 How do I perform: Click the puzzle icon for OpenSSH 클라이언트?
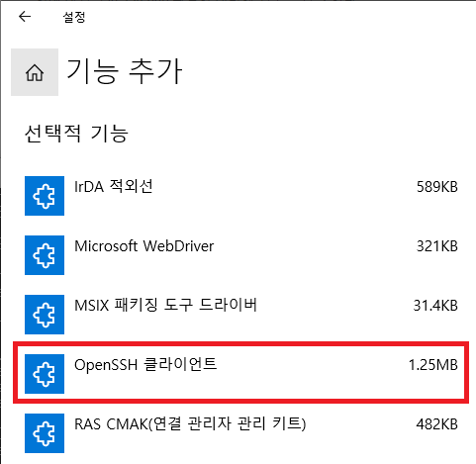point(45,374)
